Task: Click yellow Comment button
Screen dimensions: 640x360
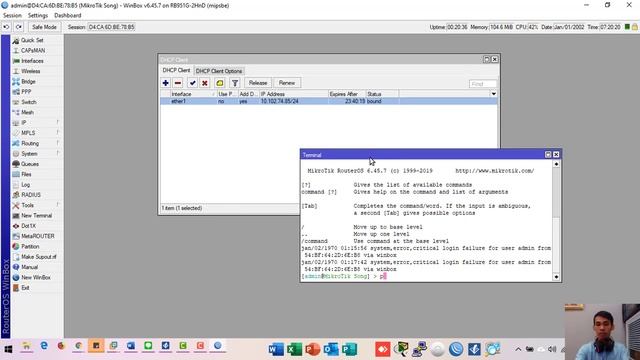Action: pos(220,83)
